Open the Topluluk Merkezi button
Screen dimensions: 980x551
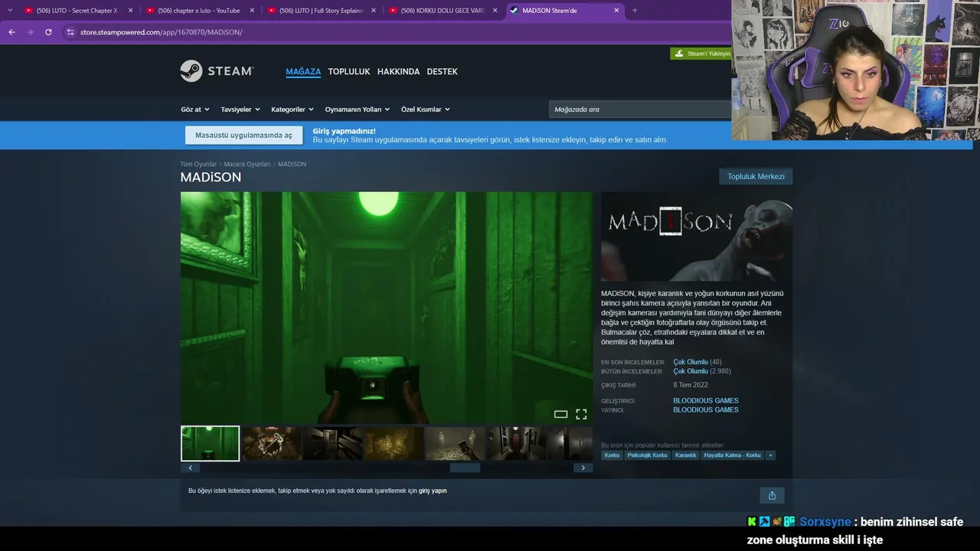click(756, 177)
